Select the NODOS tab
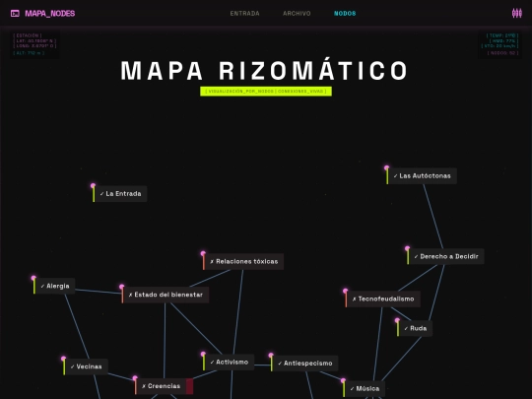The image size is (532, 399). point(345,13)
